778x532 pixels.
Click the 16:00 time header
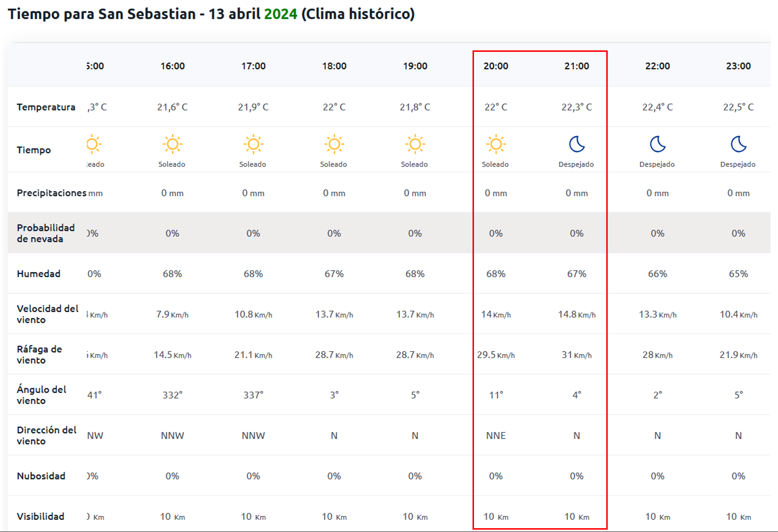pos(172,66)
